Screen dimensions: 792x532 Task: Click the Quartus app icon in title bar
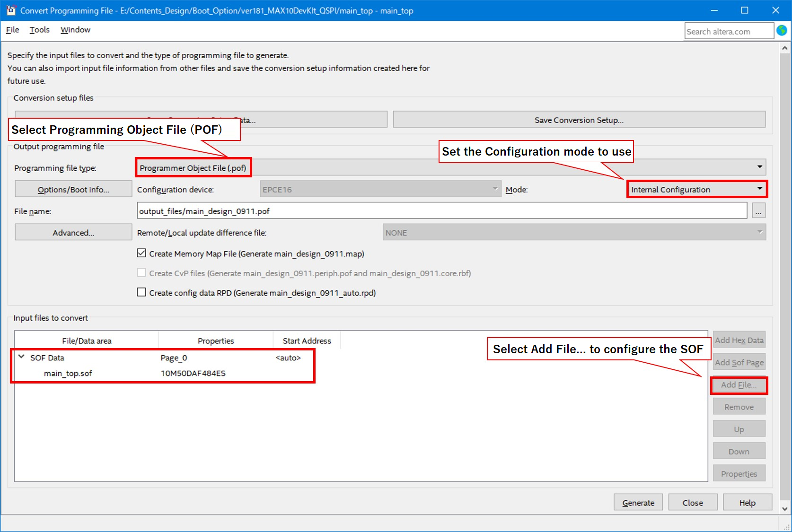(x=10, y=10)
